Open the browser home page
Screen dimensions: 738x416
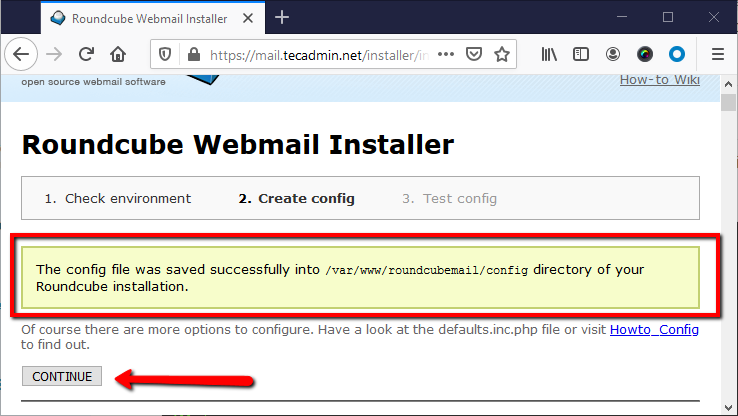click(118, 55)
